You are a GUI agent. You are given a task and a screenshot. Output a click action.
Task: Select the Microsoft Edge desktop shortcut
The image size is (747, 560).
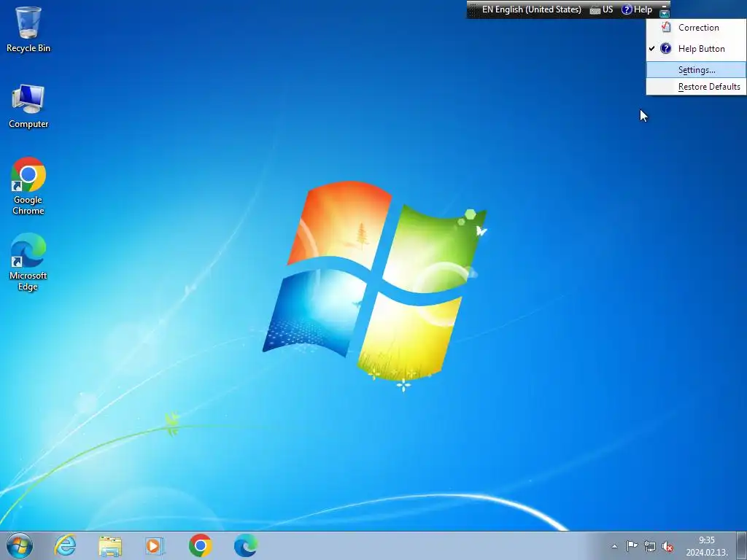click(28, 262)
